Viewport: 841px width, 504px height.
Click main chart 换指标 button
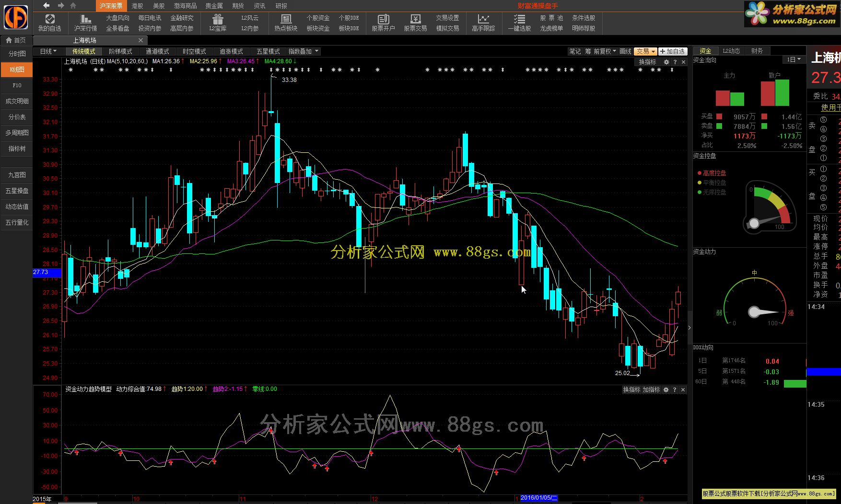[647, 62]
